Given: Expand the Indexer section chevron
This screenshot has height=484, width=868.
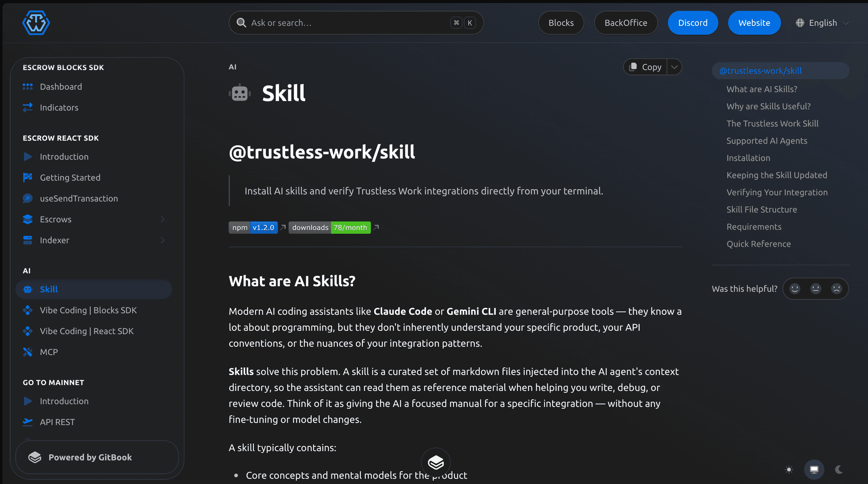Looking at the screenshot, I should coord(163,240).
